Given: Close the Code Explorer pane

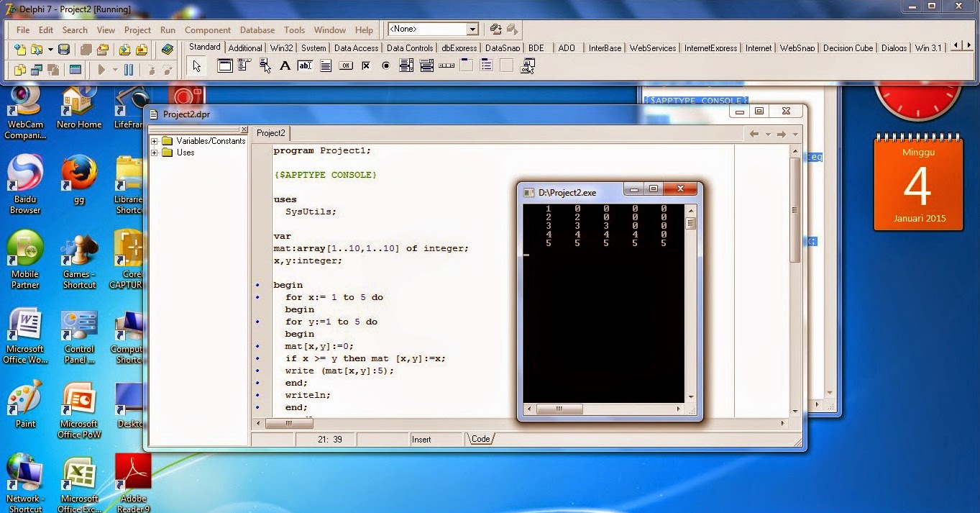Looking at the screenshot, I should 244,131.
